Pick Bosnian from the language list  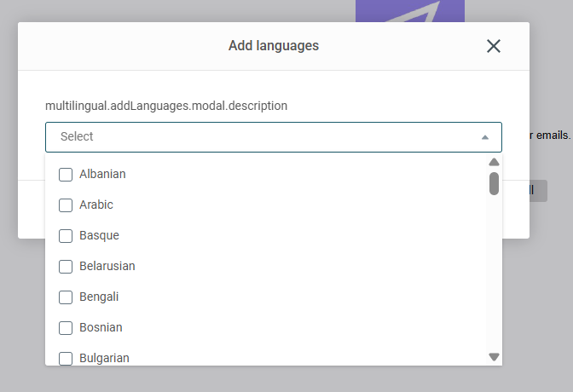pyautogui.click(x=101, y=327)
